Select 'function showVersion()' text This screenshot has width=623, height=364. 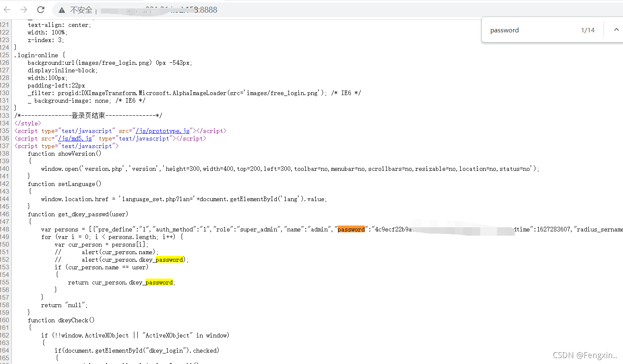pos(64,154)
